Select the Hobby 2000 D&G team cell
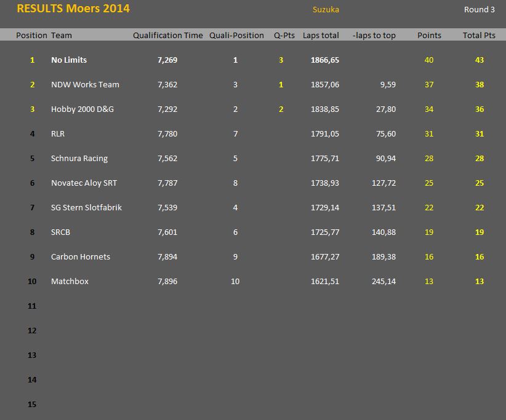The width and height of the screenshot is (506, 420). pyautogui.click(x=82, y=109)
